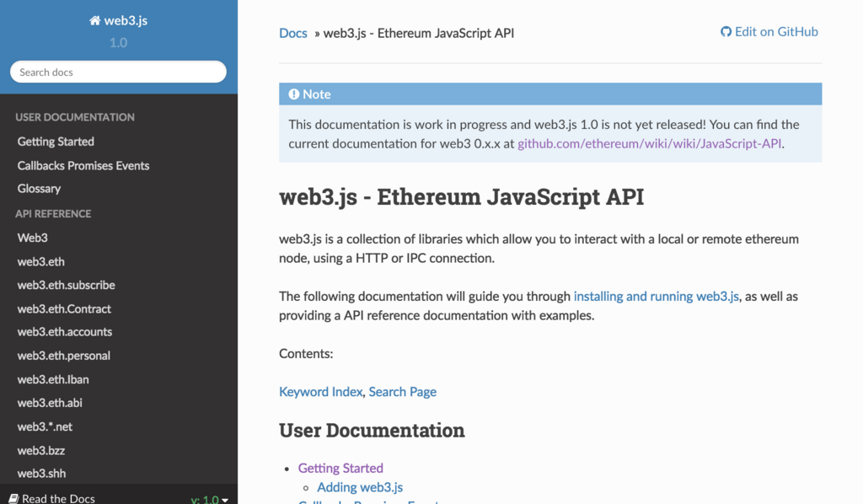Click the User Documentation section heading
The image size is (863, 504).
coord(372,431)
